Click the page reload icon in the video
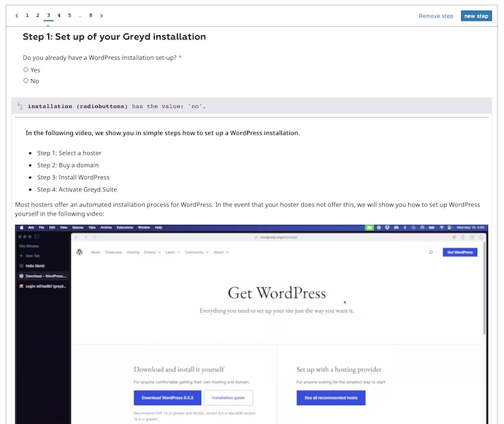 pos(94,237)
